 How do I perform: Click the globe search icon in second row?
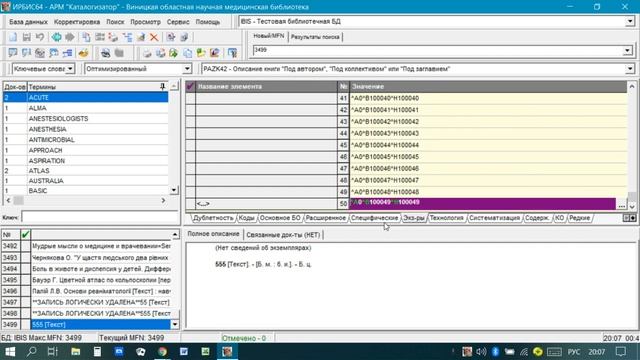point(40,53)
